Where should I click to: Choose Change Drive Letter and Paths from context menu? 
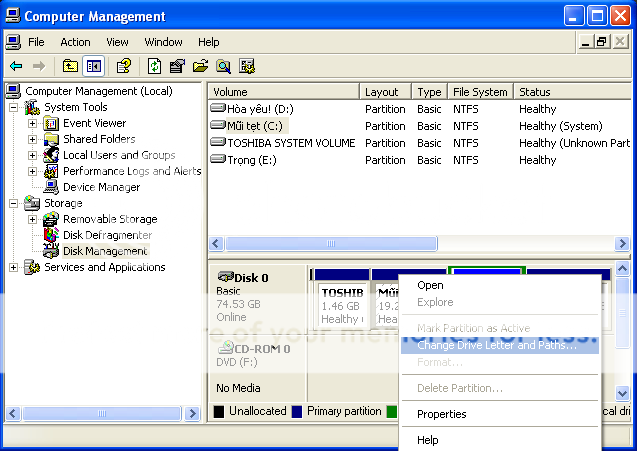pos(500,345)
